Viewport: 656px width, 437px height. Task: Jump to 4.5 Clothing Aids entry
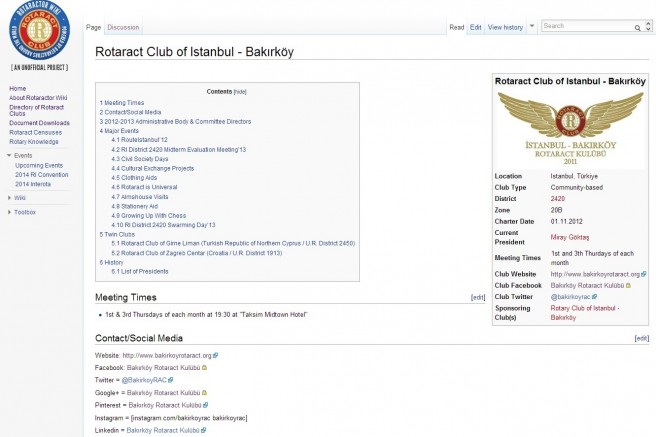click(x=134, y=178)
